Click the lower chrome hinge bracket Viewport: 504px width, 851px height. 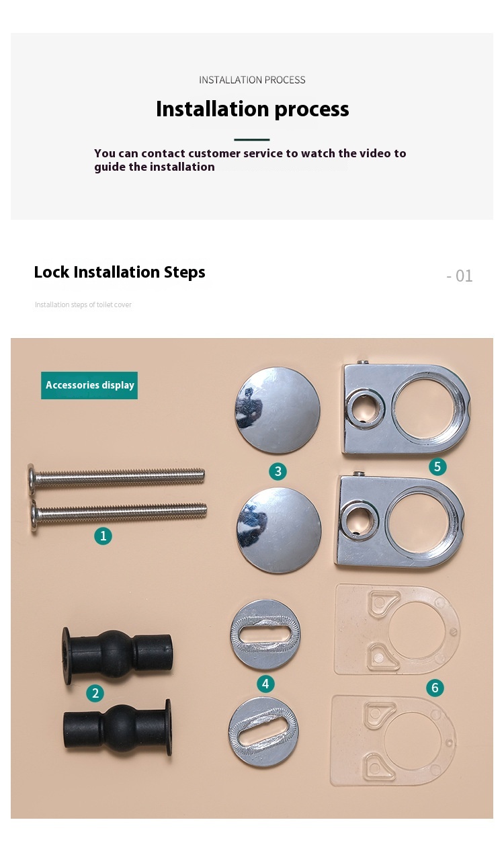click(403, 521)
